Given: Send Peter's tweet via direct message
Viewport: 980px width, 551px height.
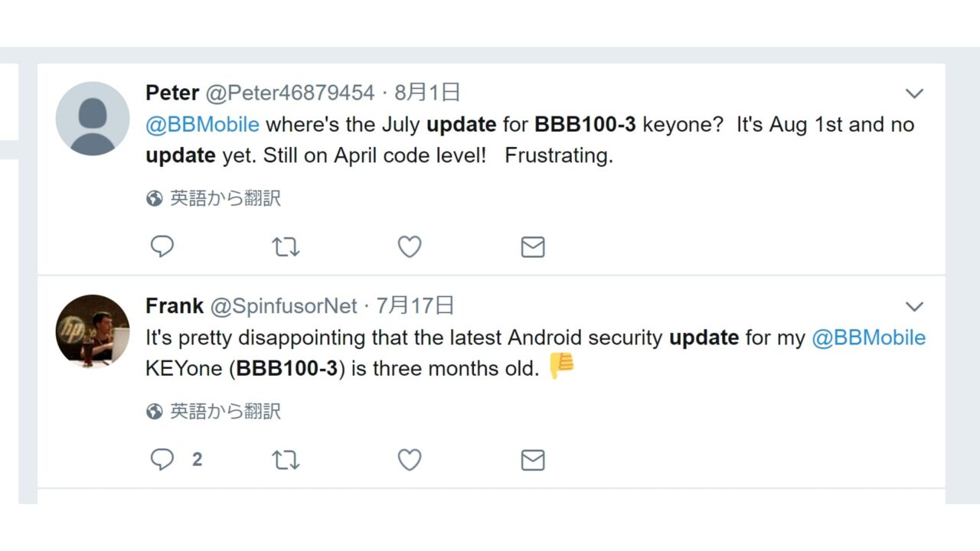Looking at the screenshot, I should (x=532, y=246).
